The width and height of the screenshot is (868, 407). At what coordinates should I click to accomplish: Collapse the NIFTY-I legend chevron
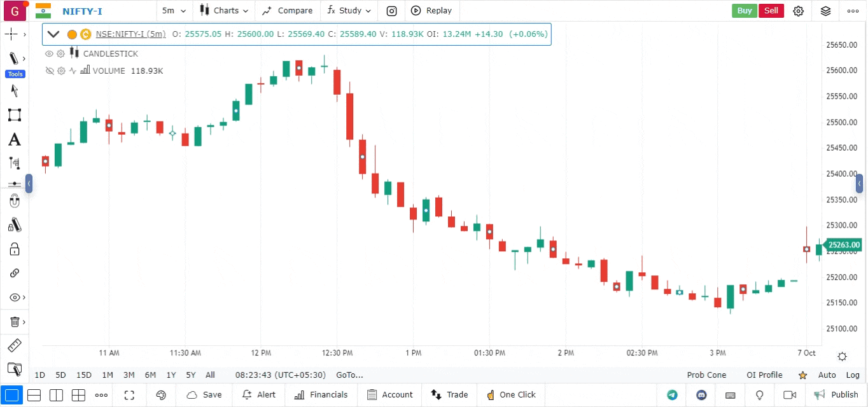point(53,34)
